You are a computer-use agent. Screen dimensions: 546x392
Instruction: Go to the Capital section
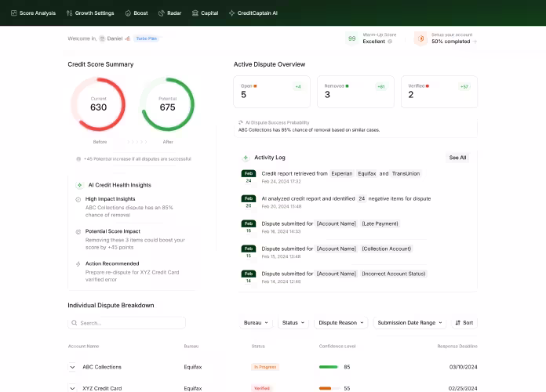(195, 13)
